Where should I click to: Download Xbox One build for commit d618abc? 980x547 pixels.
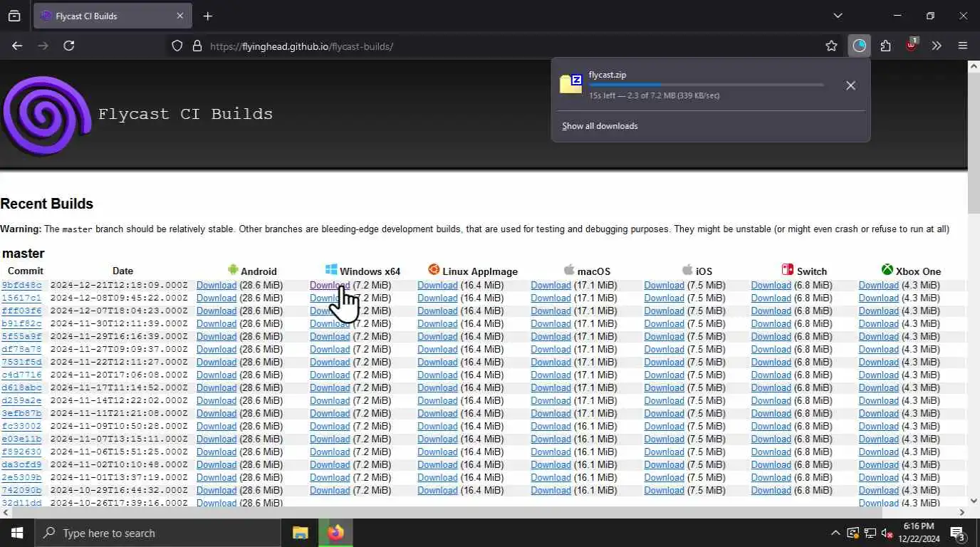pos(878,387)
